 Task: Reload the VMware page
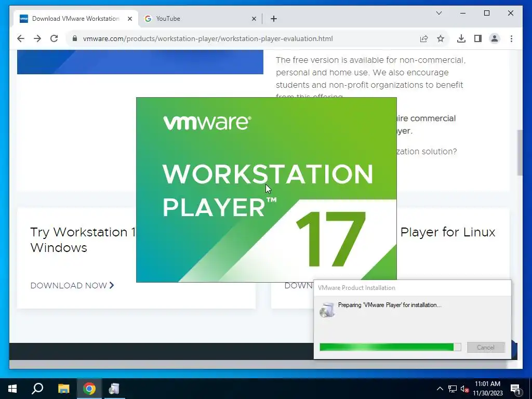[x=54, y=38]
